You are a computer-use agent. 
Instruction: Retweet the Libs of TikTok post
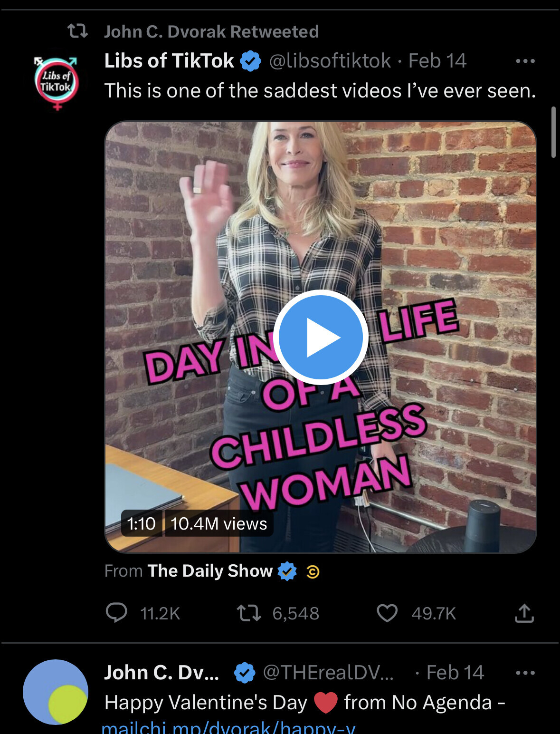point(249,613)
